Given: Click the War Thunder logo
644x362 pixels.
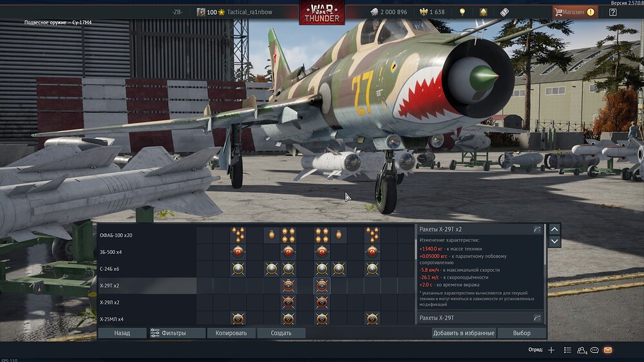Looking at the screenshot, I should pos(321,13).
